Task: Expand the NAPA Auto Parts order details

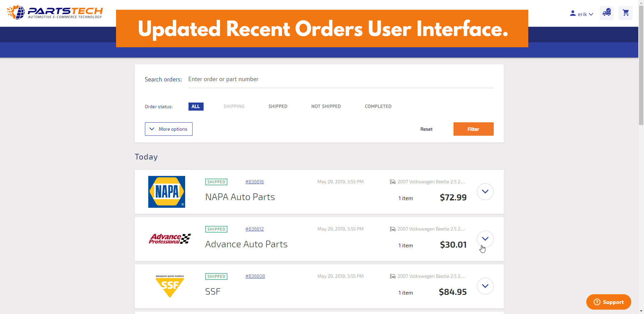Action: [x=485, y=192]
